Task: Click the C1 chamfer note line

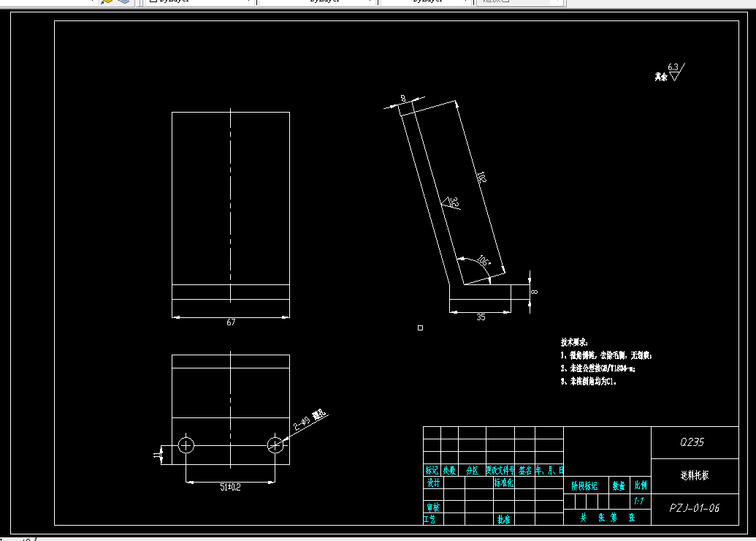Action: (588, 381)
